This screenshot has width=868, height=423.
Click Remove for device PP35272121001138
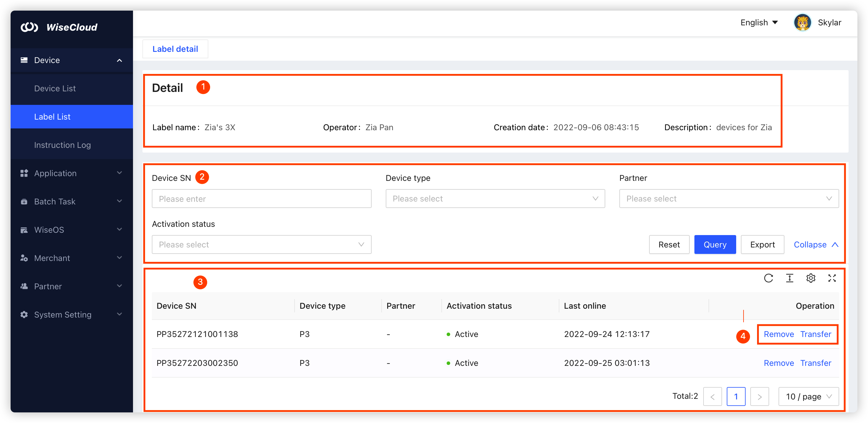click(x=779, y=334)
